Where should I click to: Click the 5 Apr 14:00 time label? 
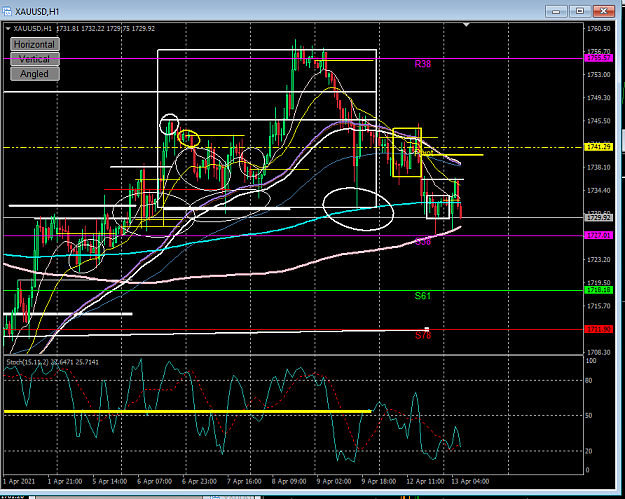(x=110, y=481)
